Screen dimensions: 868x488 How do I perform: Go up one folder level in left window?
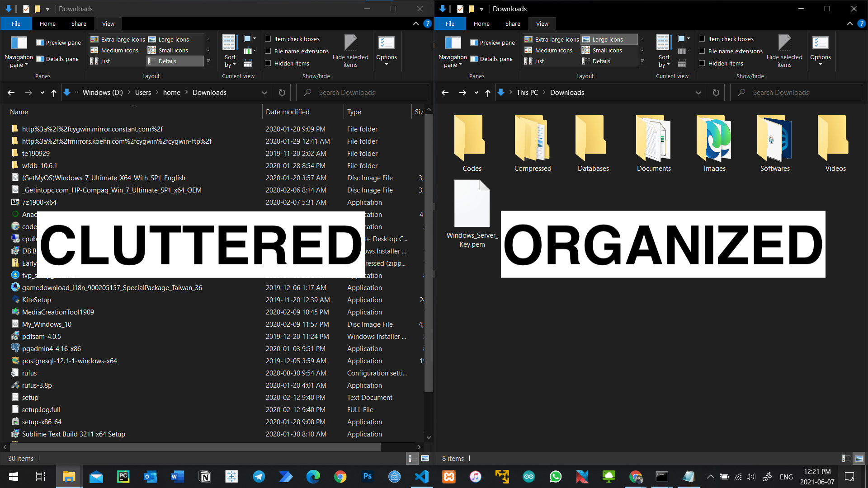54,93
